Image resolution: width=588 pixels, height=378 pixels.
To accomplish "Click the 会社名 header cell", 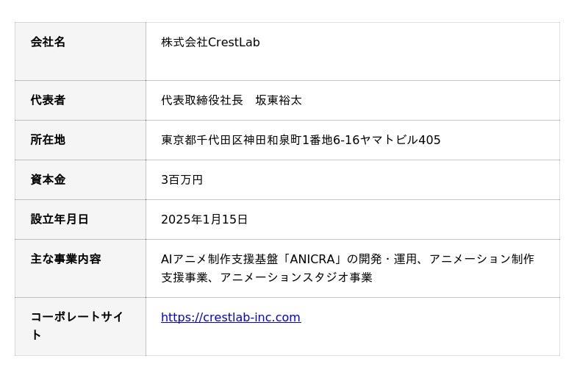I will [49, 43].
